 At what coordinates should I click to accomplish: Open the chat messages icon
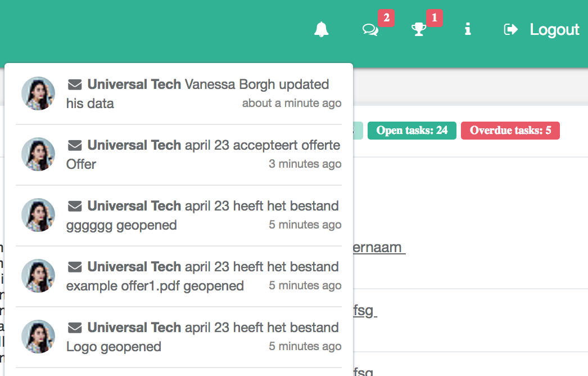[x=370, y=29]
